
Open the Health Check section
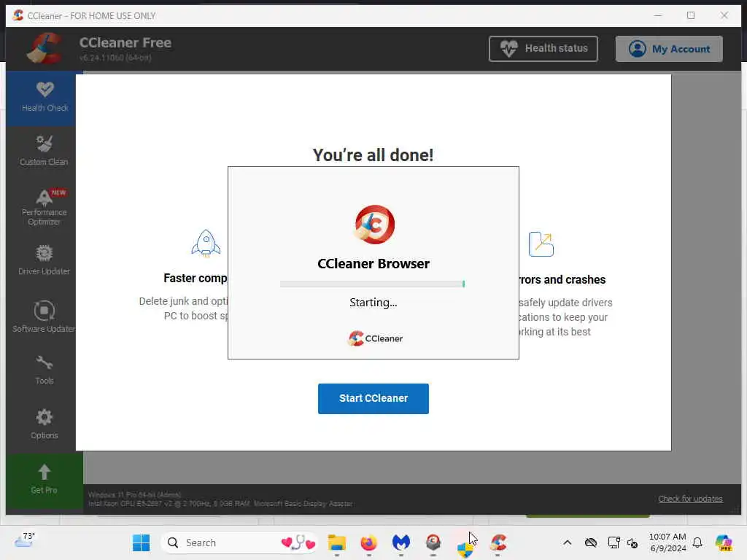coord(44,98)
